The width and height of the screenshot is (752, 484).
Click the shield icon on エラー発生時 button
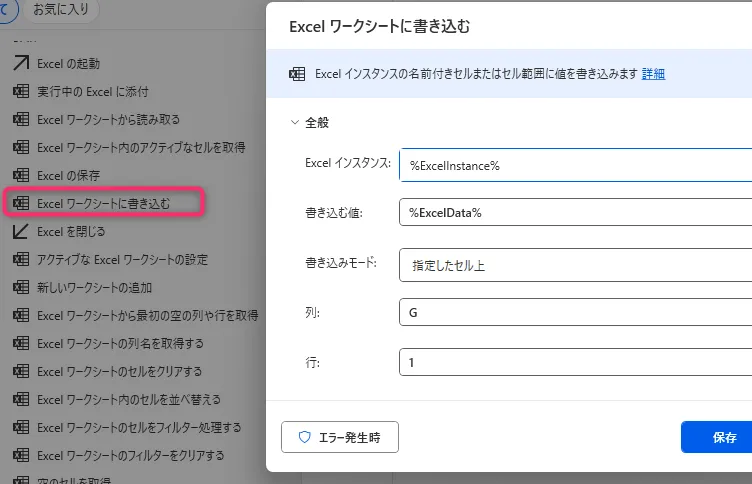(x=305, y=438)
